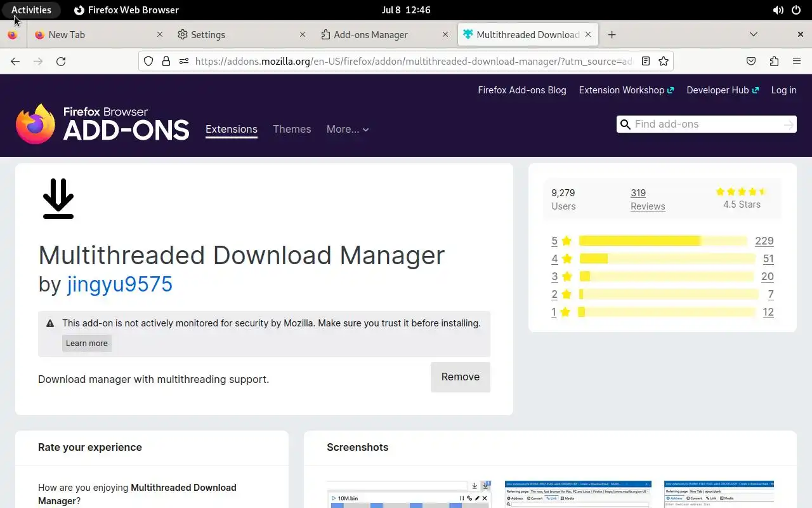
Task: Click the Log in link
Action: coord(783,90)
